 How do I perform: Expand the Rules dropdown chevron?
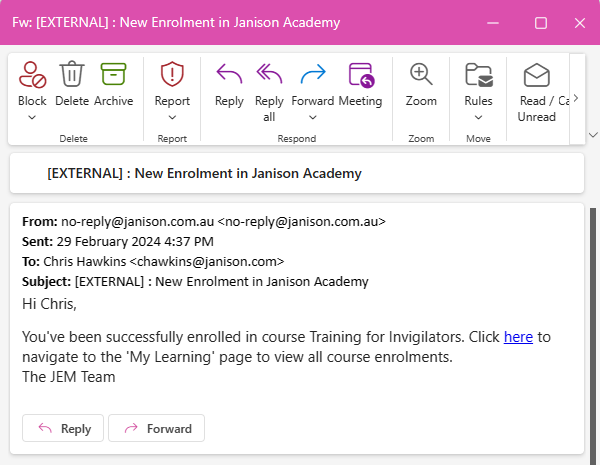478,117
